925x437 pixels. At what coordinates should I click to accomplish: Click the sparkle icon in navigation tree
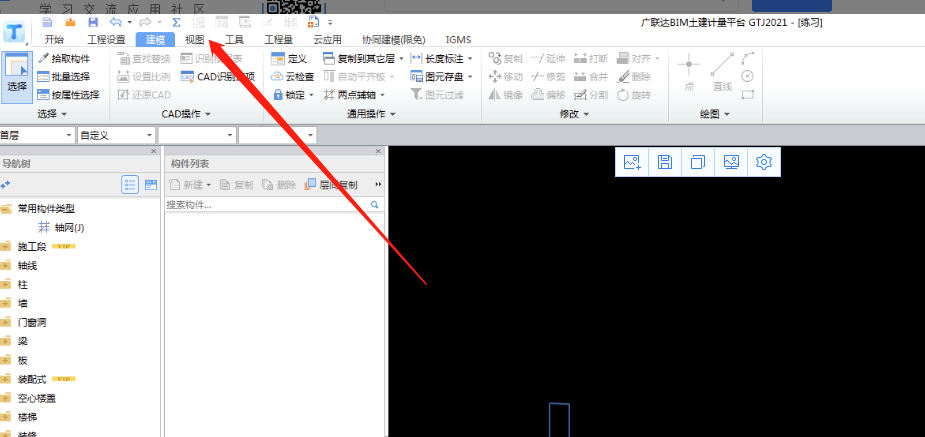[5, 185]
